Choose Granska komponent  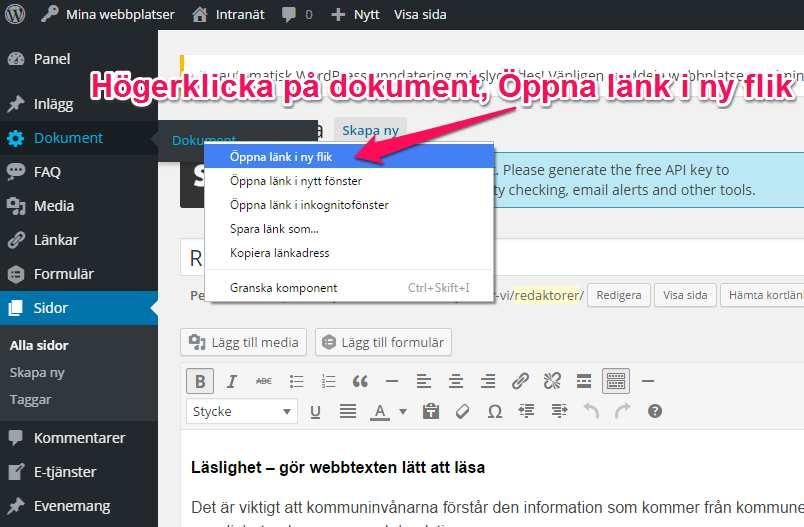(349, 288)
